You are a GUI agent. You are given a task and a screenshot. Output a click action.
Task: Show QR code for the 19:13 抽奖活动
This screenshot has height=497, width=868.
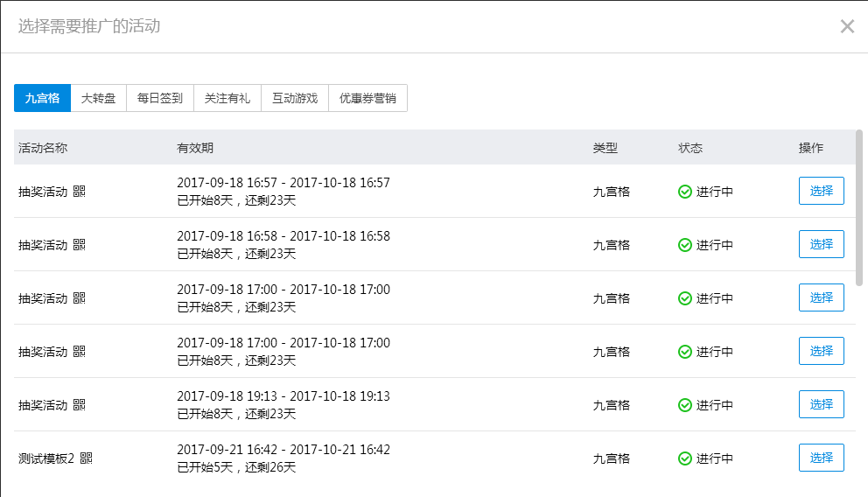click(x=80, y=405)
